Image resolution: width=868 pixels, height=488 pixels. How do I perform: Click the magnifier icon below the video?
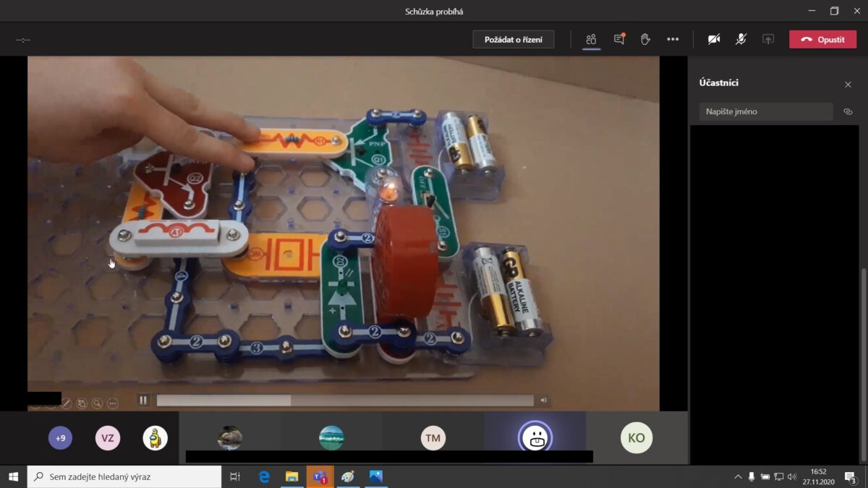click(x=96, y=403)
